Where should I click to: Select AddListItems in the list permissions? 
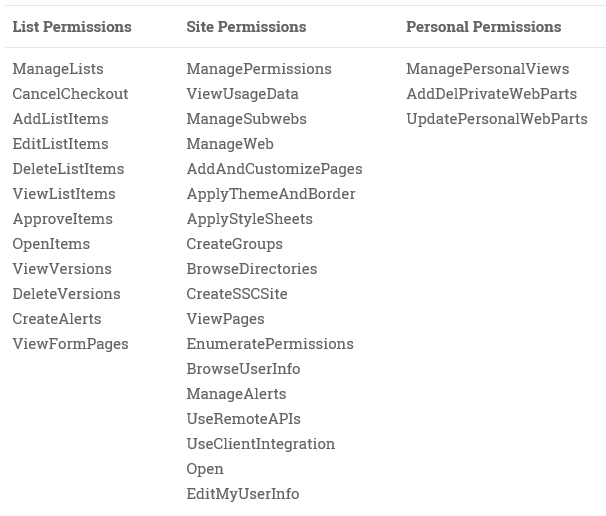coord(61,119)
